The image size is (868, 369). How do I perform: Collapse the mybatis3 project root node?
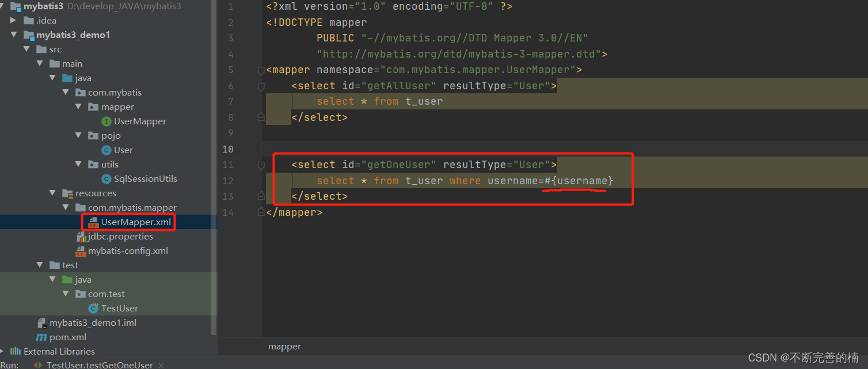click(x=3, y=6)
